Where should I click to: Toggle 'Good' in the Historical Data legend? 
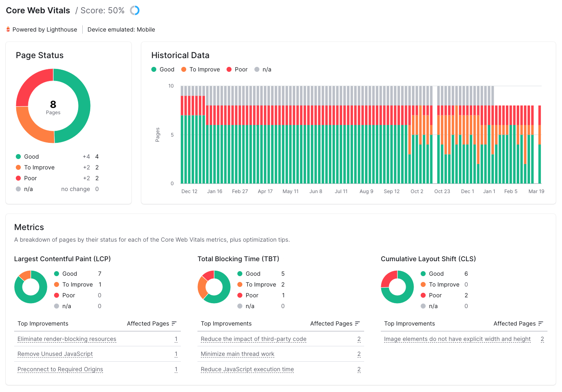pyautogui.click(x=163, y=69)
